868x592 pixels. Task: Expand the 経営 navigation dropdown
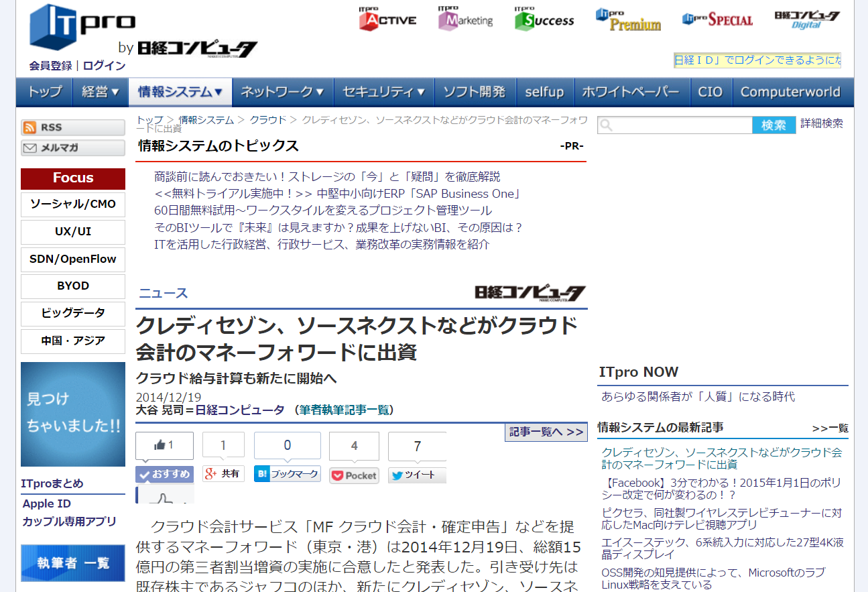coord(101,92)
